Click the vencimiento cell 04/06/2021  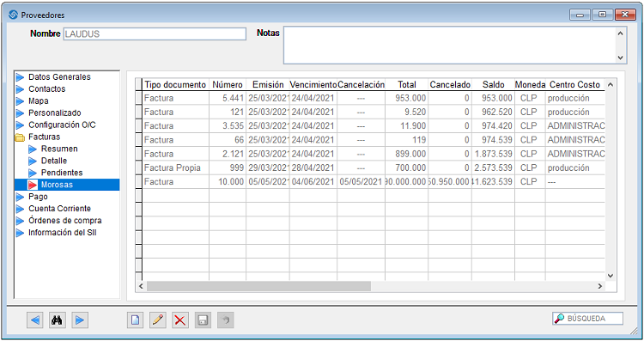313,181
